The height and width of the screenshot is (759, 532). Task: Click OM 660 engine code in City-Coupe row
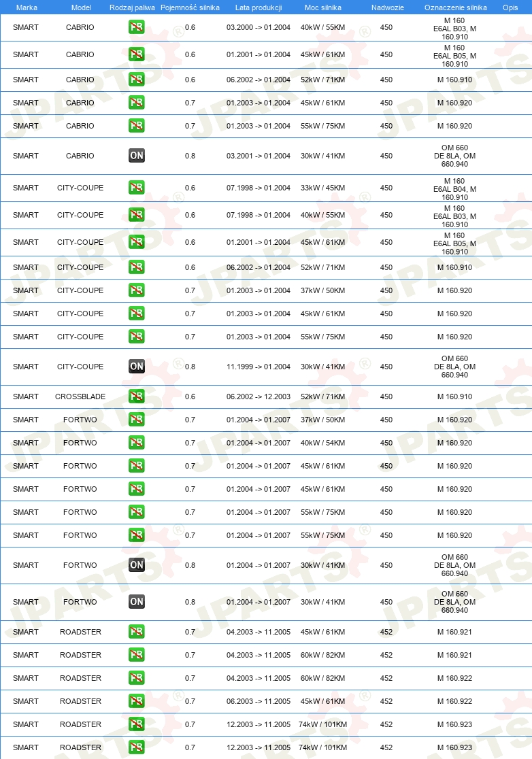454,367
